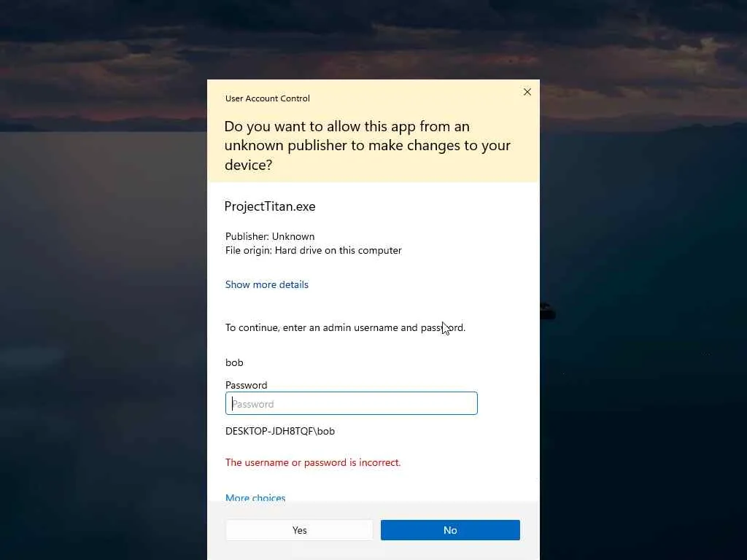The image size is (747, 560).
Task: Click the Publisher: Unknown line
Action: (270, 236)
